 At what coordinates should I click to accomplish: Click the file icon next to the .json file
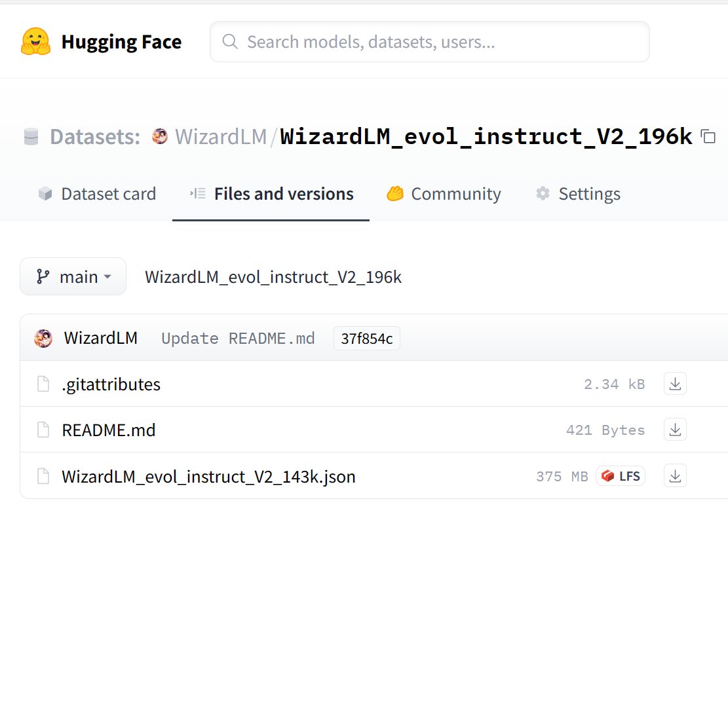coord(43,476)
